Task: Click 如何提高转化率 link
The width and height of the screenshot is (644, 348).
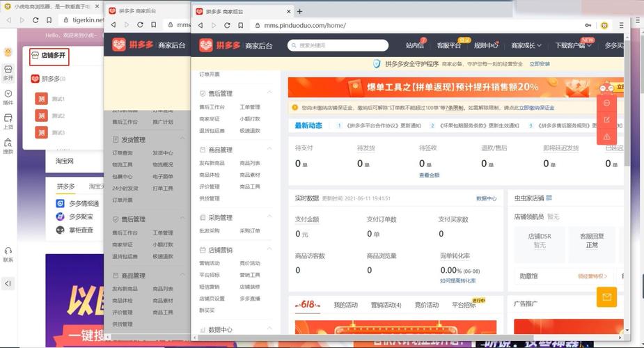Action: tap(458, 281)
